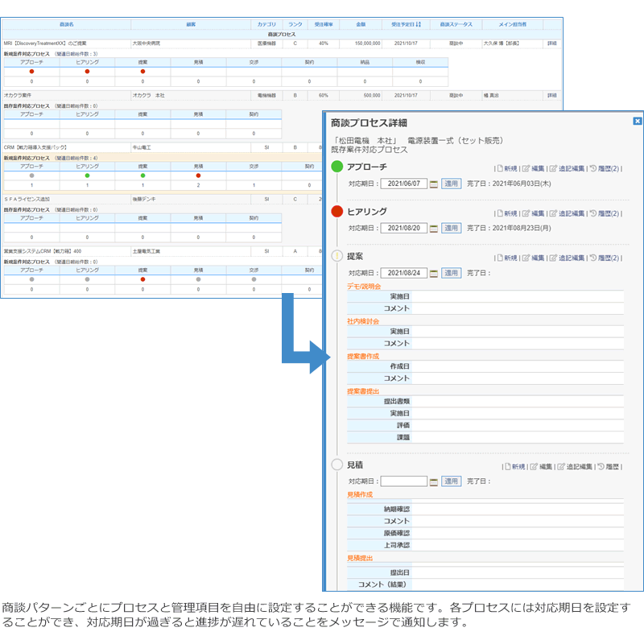Open calendar icon for 見積 deadline
The height and width of the screenshot is (644, 644).
pos(434,481)
